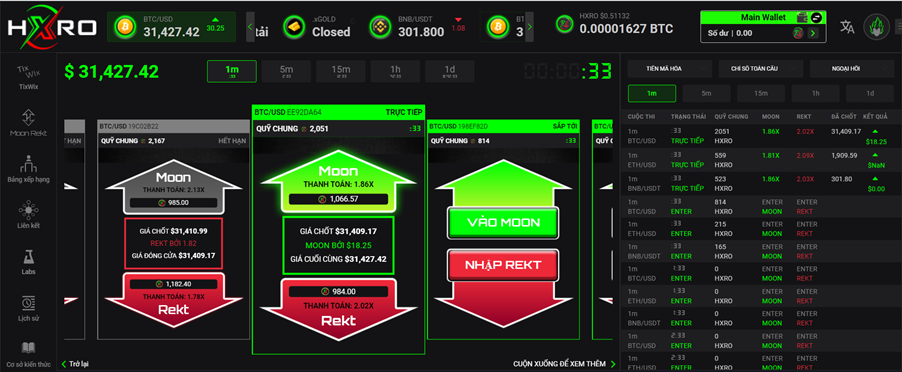Select the BTC/USD 31,427.42 ticker
Image resolution: width=902 pixels, height=372 pixels.
(171, 27)
